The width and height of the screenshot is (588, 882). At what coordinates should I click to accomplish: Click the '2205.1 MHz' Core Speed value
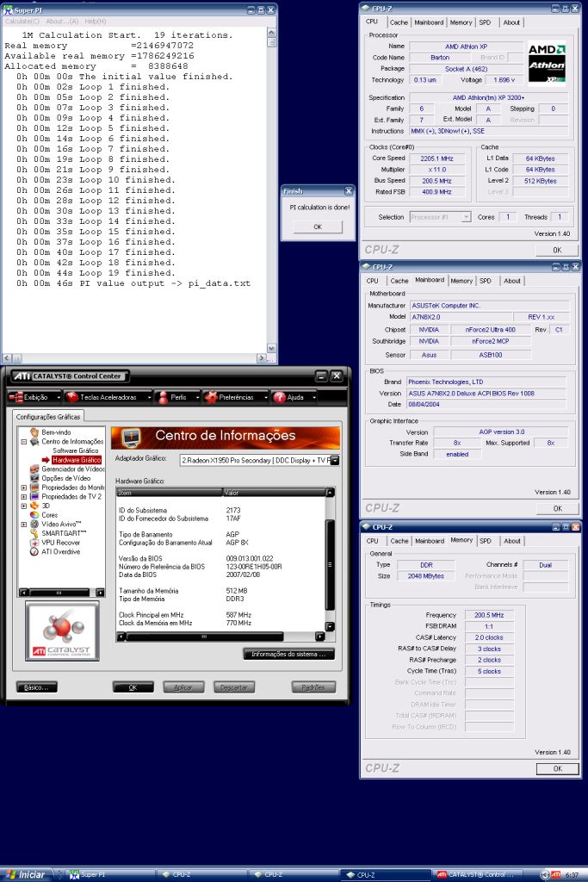436,158
